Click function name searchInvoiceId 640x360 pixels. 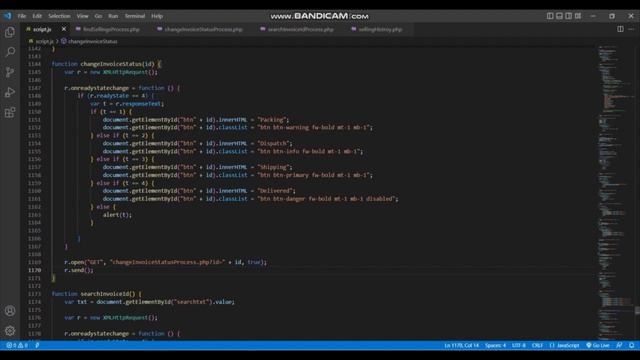tap(104, 294)
